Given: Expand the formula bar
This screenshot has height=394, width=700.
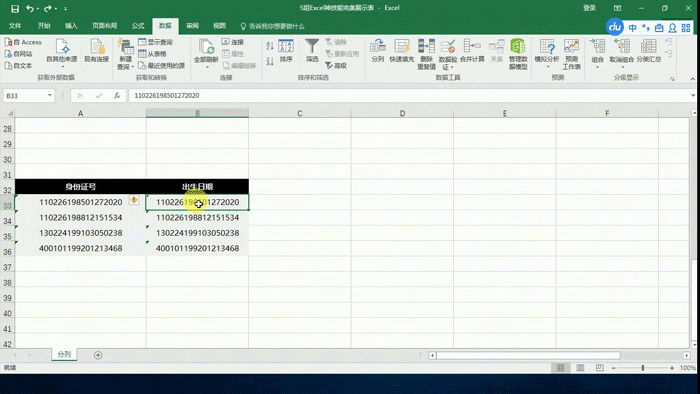Looking at the screenshot, I should click(692, 95).
